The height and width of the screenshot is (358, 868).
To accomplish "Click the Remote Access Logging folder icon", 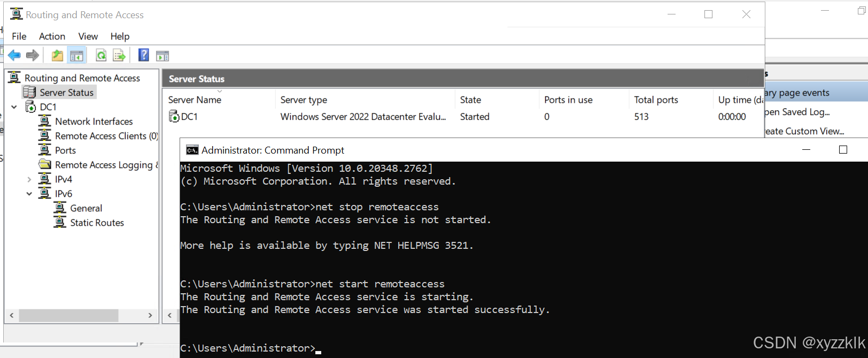I will [45, 164].
